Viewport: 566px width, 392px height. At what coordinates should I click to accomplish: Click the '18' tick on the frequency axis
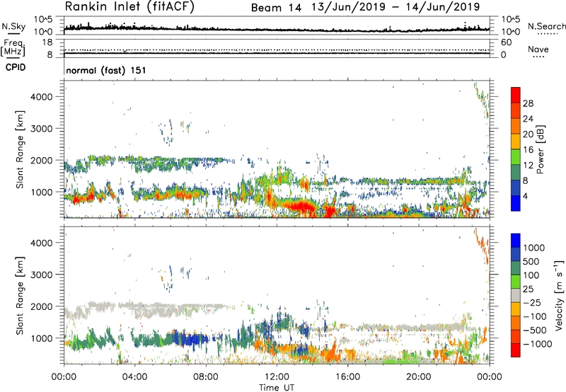point(47,42)
